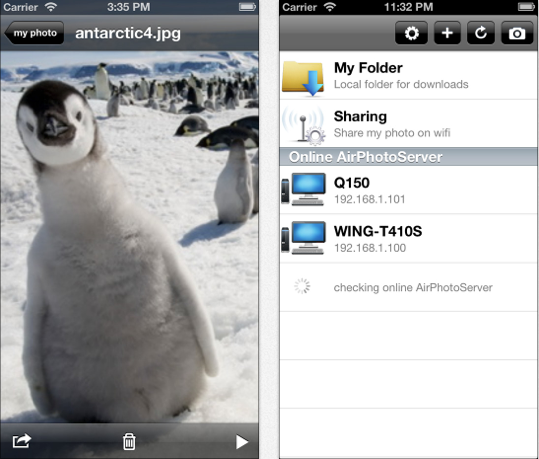
Task: Select the WING-T410S server entry
Action: tap(408, 239)
